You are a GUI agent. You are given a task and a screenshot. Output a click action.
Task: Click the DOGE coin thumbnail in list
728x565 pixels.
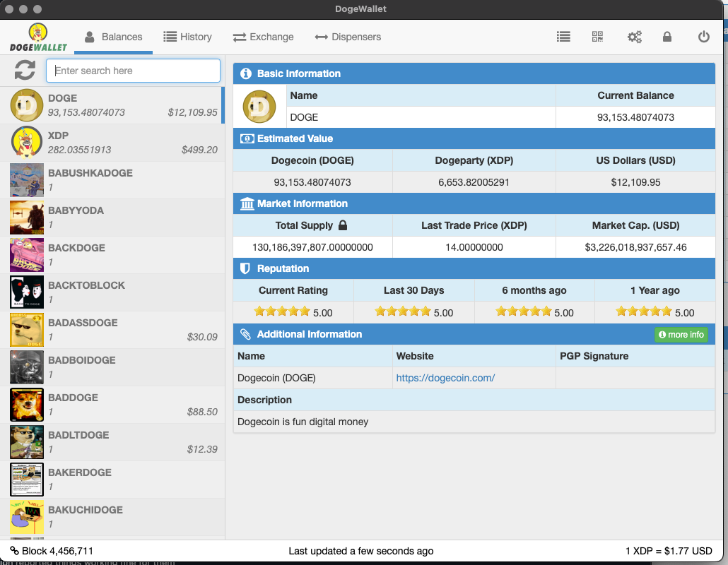[27, 105]
